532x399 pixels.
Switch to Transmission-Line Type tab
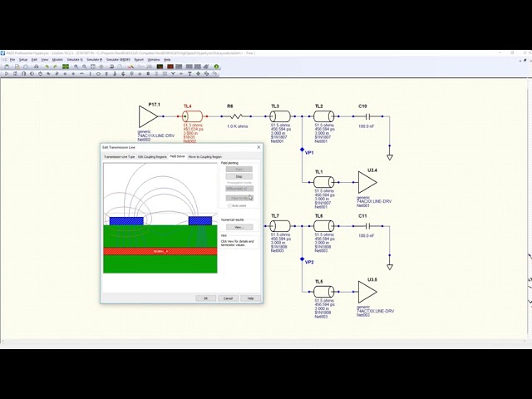tap(120, 157)
